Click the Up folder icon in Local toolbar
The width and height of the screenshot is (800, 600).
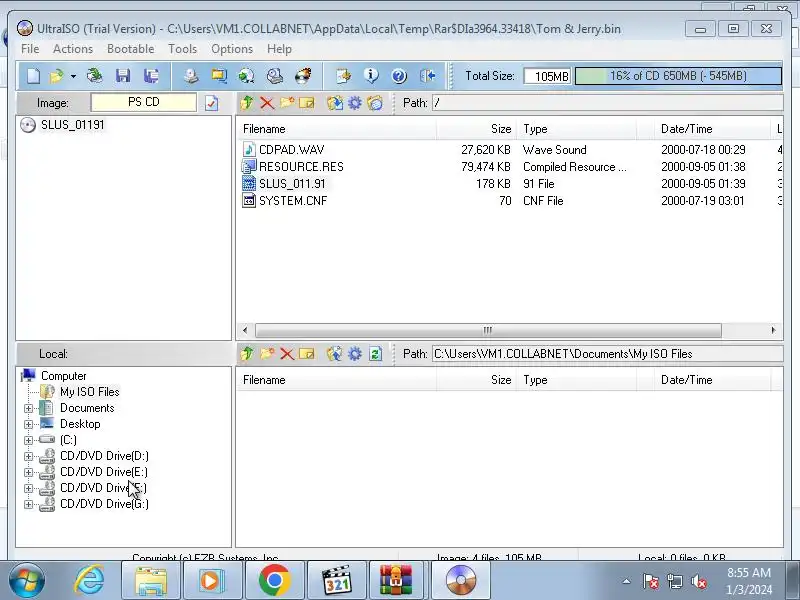pos(247,354)
